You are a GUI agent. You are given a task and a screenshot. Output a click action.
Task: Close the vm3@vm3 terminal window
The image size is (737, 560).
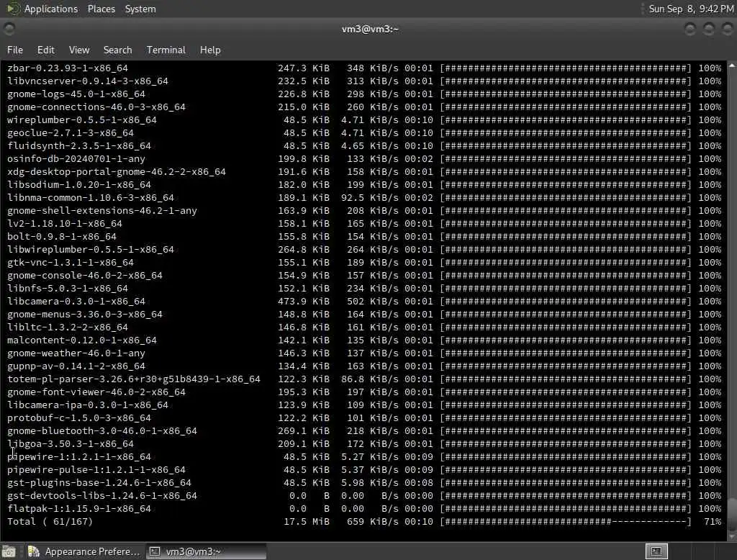727,30
